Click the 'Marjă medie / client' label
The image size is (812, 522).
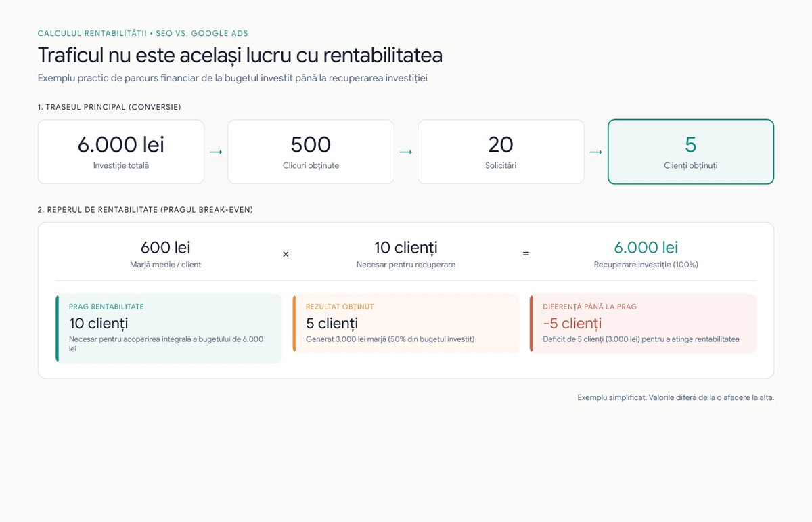coord(166,265)
